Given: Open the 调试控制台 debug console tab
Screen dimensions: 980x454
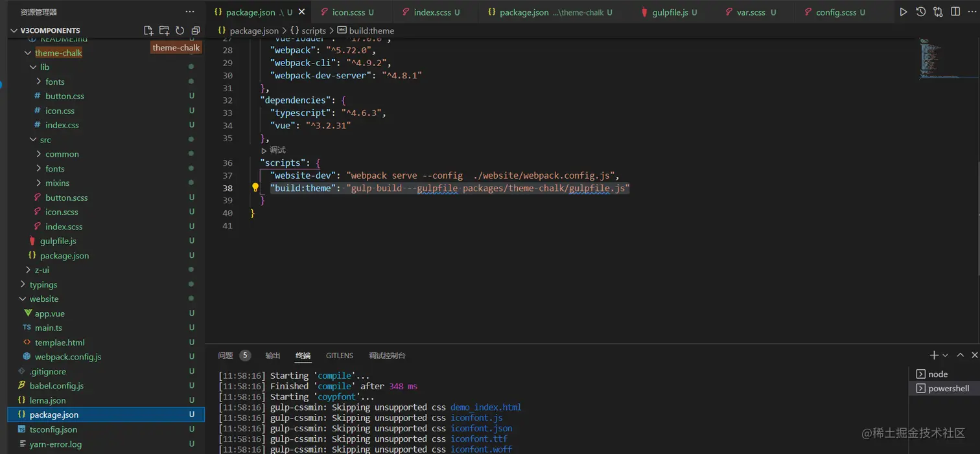Looking at the screenshot, I should point(387,356).
